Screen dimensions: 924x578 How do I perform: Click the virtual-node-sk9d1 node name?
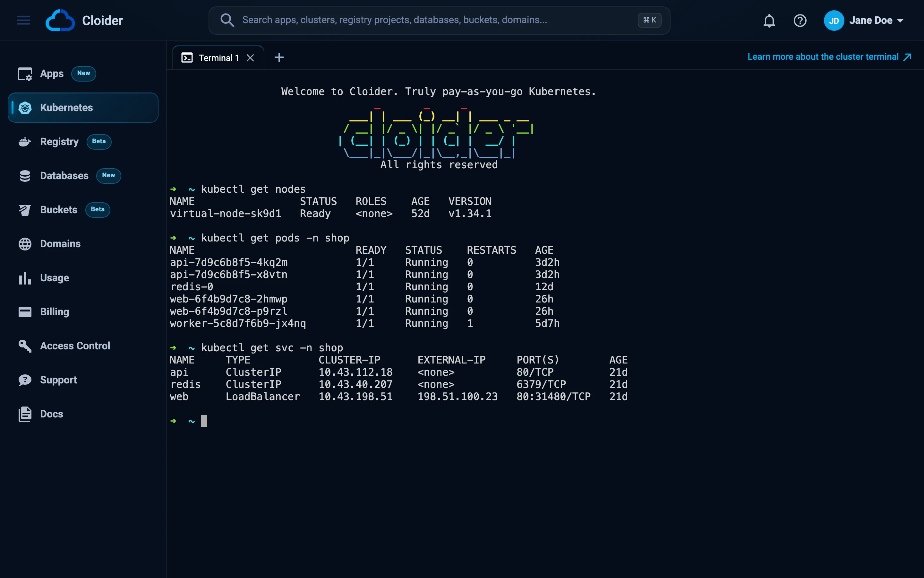225,213
